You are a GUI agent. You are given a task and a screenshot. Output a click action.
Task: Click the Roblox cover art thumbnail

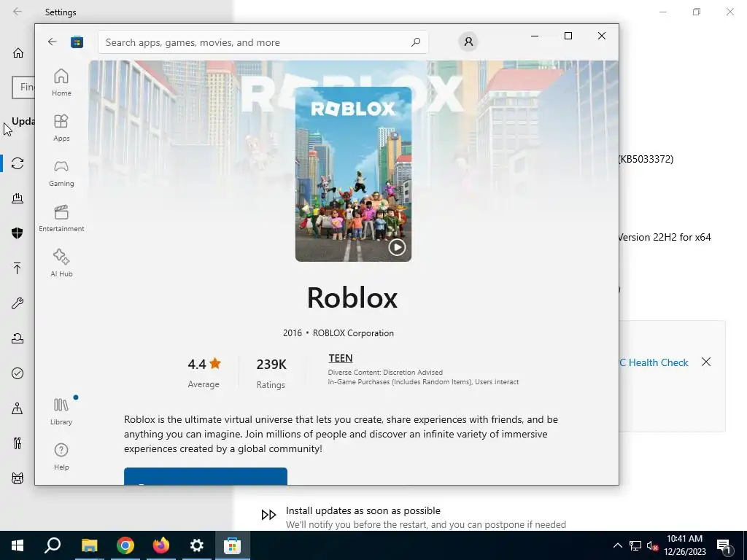click(x=353, y=174)
